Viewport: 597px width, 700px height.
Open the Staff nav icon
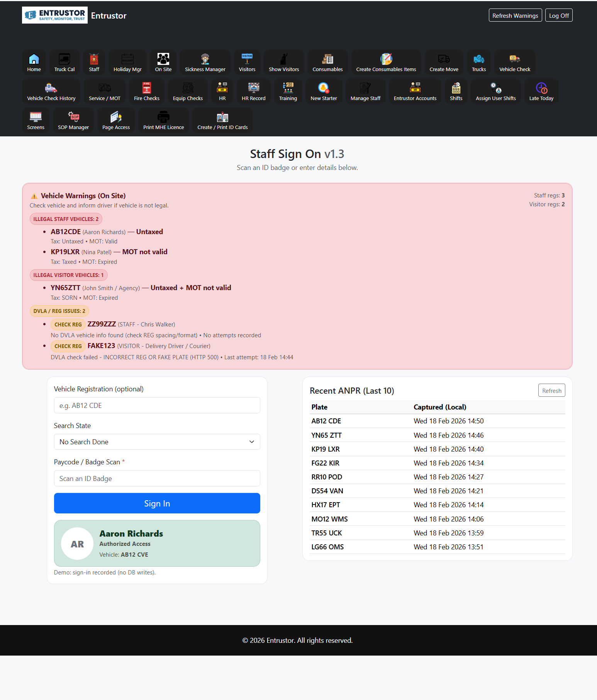pos(94,62)
